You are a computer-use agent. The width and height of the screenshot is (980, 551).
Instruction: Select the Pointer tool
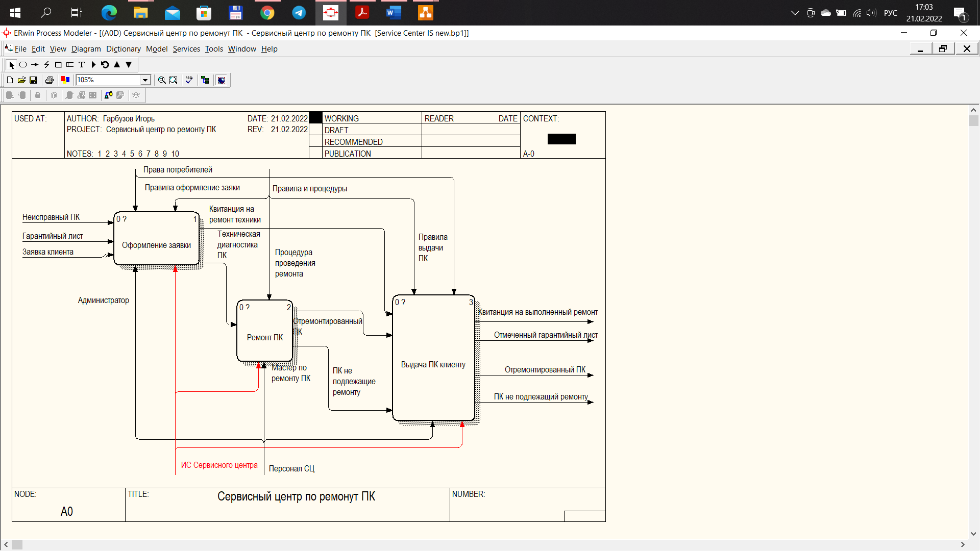11,65
